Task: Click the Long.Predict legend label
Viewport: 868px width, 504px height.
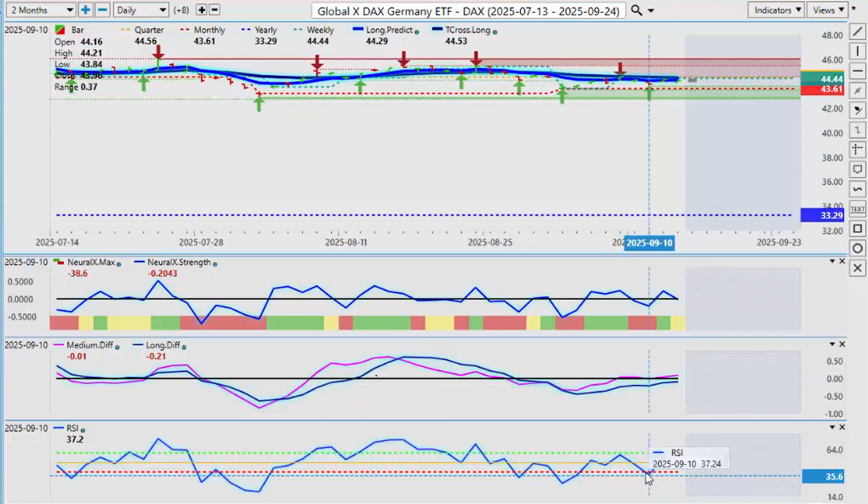Action: [389, 30]
